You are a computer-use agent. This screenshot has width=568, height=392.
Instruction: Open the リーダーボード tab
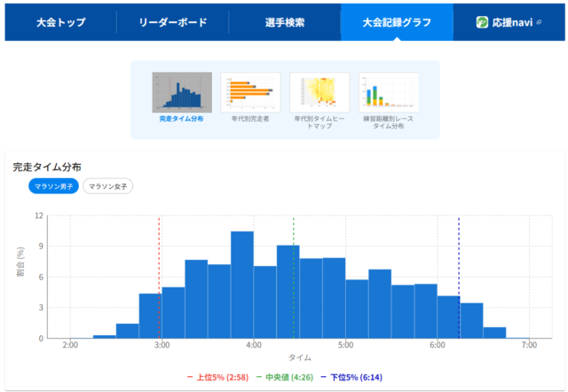[x=173, y=22]
